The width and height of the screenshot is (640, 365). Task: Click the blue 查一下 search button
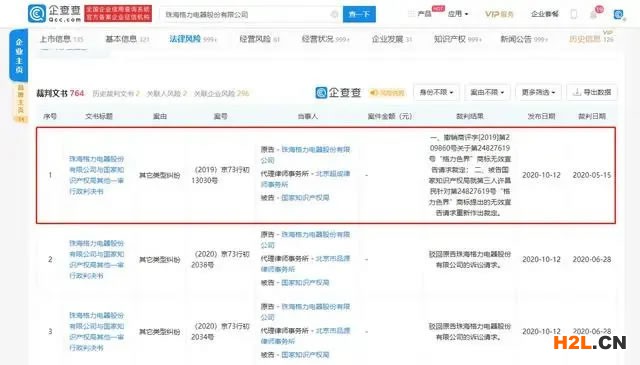click(x=359, y=14)
